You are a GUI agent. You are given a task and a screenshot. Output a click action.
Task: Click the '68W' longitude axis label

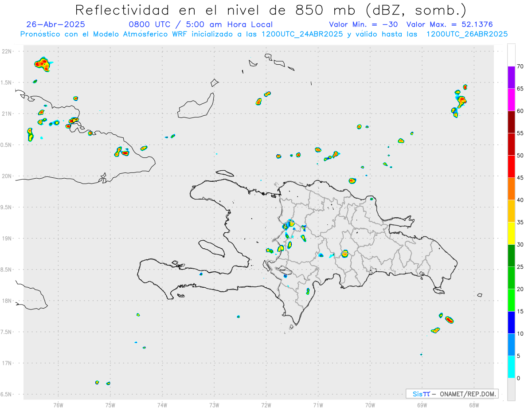tap(474, 405)
